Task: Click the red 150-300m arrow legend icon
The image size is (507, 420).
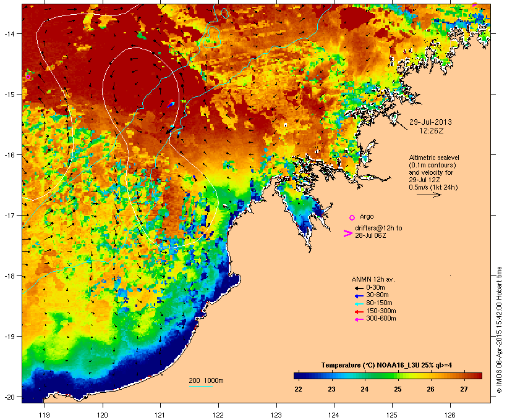Action: point(359,312)
